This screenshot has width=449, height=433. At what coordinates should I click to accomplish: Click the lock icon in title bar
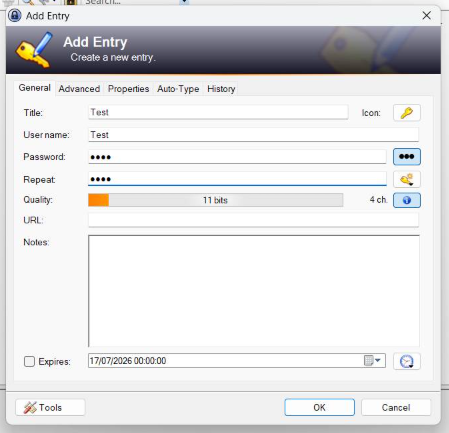click(x=15, y=15)
